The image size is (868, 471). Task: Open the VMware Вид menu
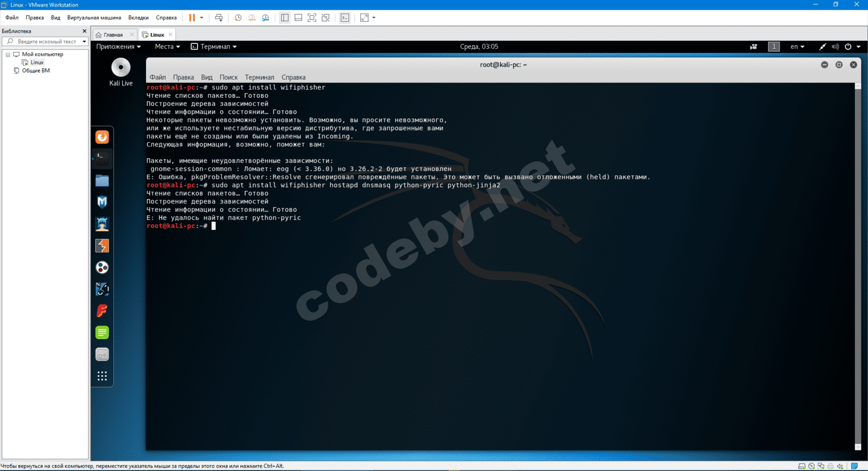click(55, 18)
